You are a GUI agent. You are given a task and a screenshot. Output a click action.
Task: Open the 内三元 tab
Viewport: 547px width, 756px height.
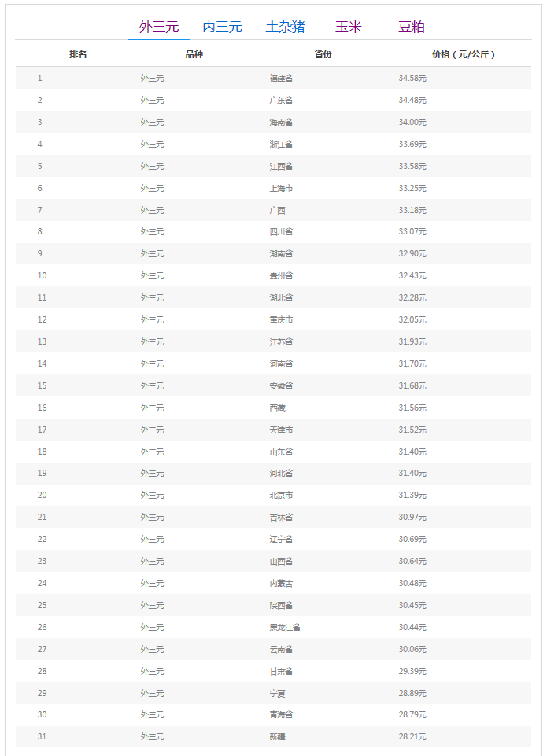point(222,27)
